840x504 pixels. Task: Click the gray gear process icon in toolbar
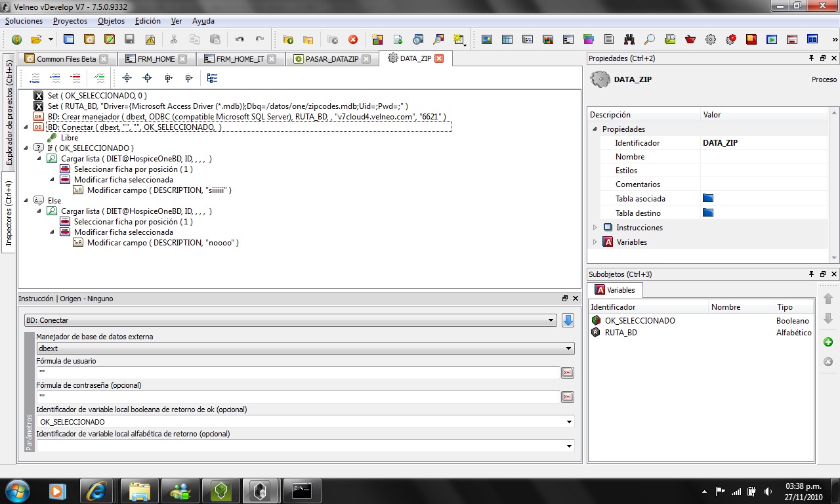(x=711, y=39)
